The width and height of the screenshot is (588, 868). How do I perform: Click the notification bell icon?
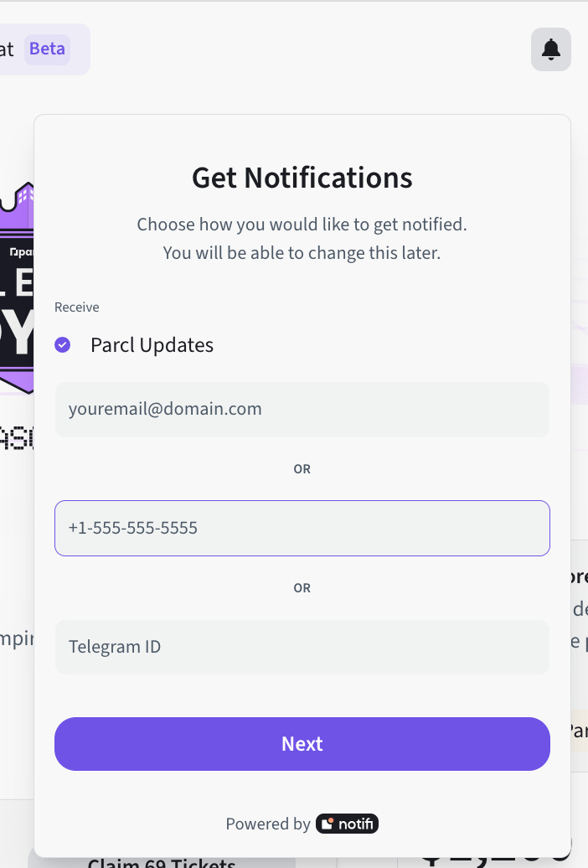click(x=550, y=49)
